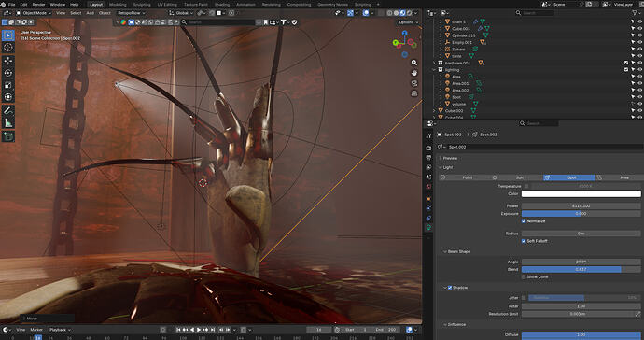Activate the Move tool in the toolbar
Screen dimensions: 644x340
7,61
